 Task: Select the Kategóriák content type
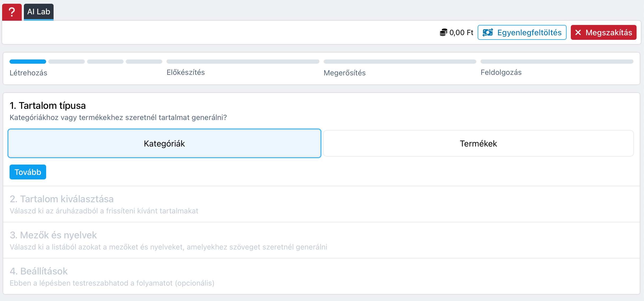click(x=164, y=144)
